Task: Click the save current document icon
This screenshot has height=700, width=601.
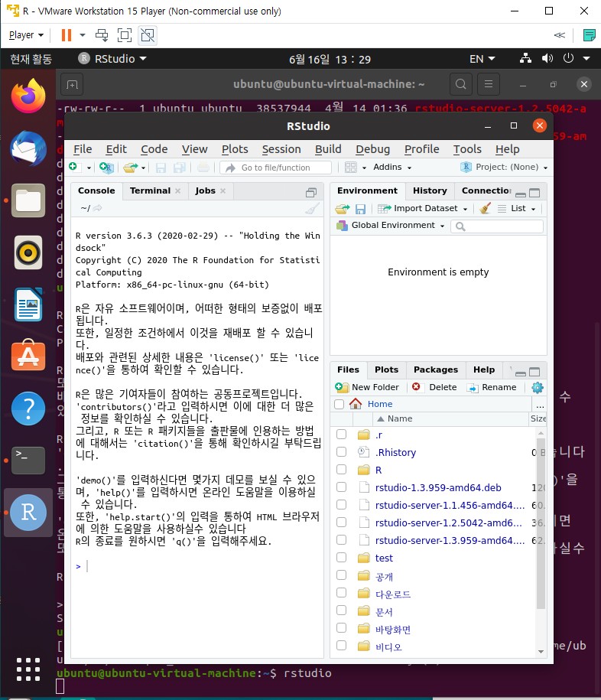Action: 161,168
